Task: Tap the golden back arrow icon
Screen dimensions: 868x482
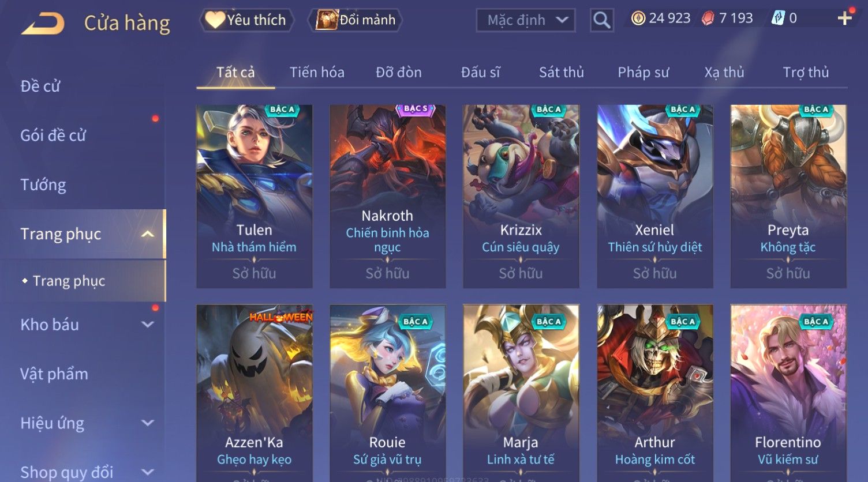Action: [43, 24]
